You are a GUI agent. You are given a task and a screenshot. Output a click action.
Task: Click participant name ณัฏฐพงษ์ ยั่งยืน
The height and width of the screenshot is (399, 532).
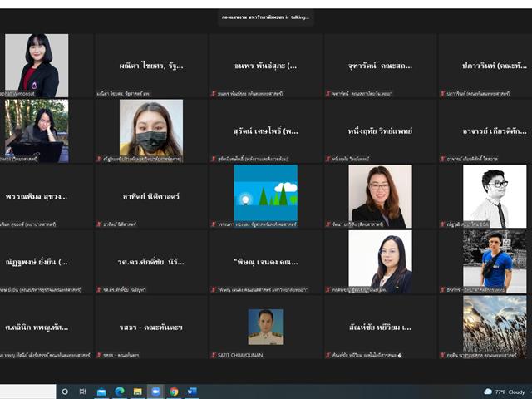point(37,262)
